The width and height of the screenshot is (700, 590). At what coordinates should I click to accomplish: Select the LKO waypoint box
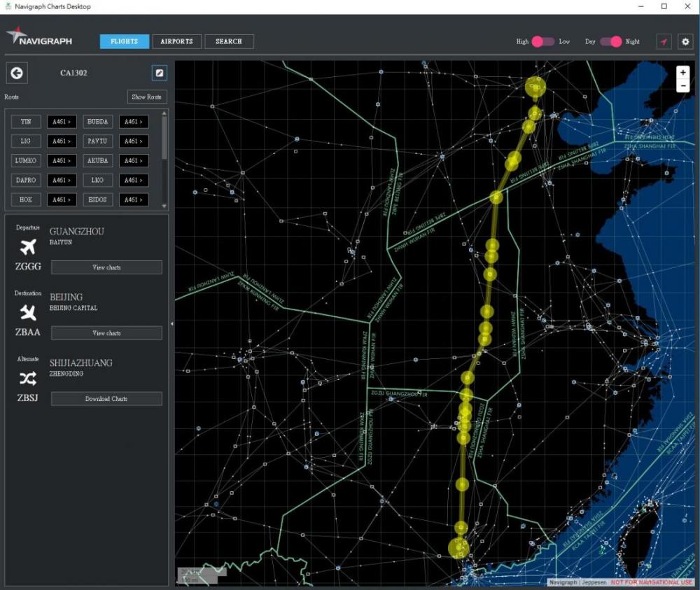[x=98, y=181]
